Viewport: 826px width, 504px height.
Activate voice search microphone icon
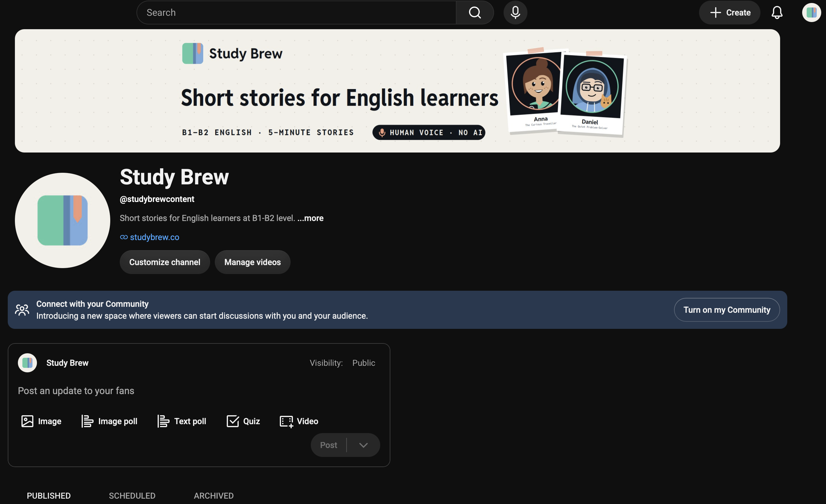[515, 13]
